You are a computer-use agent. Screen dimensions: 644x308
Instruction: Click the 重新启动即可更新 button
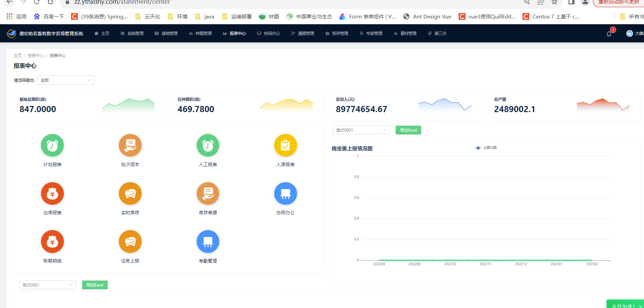[x=619, y=2]
